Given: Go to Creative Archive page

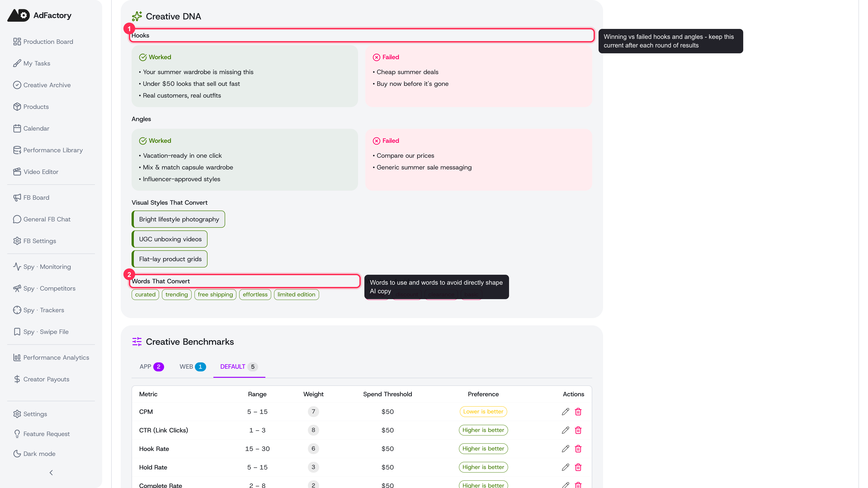Looking at the screenshot, I should (42, 85).
